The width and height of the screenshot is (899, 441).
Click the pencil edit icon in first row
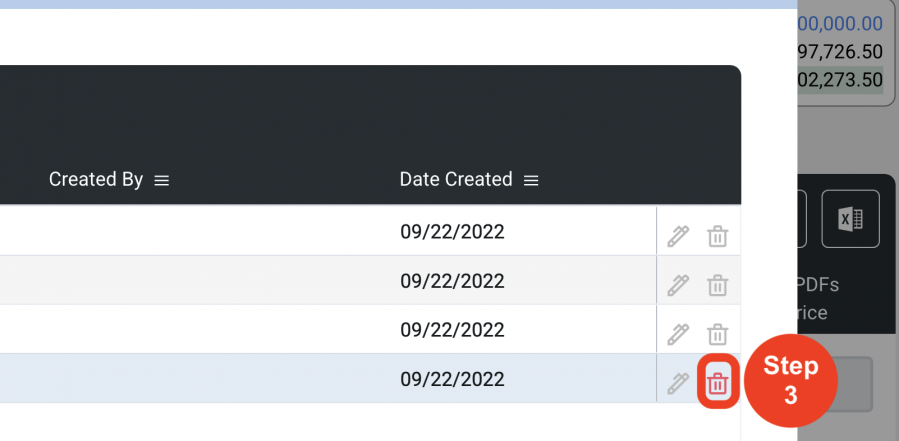pyautogui.click(x=678, y=236)
